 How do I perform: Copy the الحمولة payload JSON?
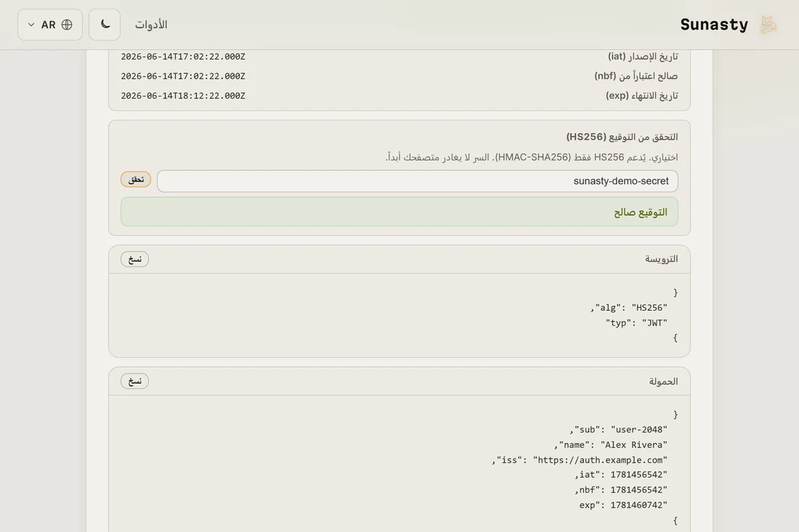pyautogui.click(x=134, y=381)
